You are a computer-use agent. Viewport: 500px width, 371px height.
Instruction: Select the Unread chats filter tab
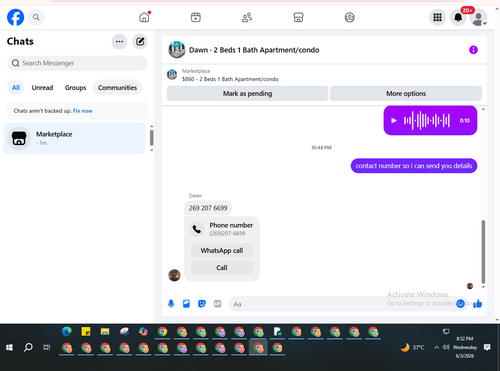point(42,88)
